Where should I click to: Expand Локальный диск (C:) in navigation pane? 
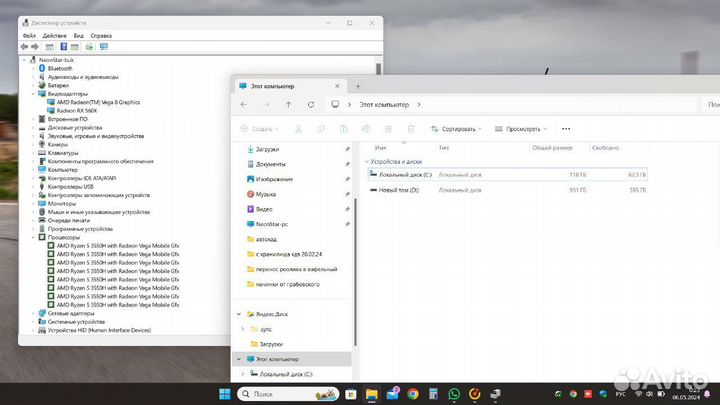(x=243, y=374)
